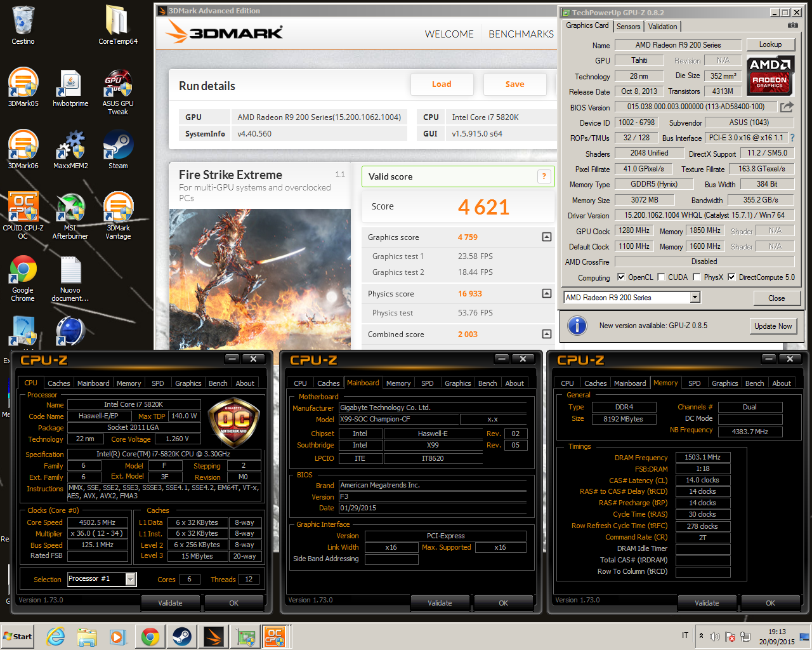Image resolution: width=812 pixels, height=650 pixels.
Task: Show hidden system tray icons
Action: (x=701, y=636)
